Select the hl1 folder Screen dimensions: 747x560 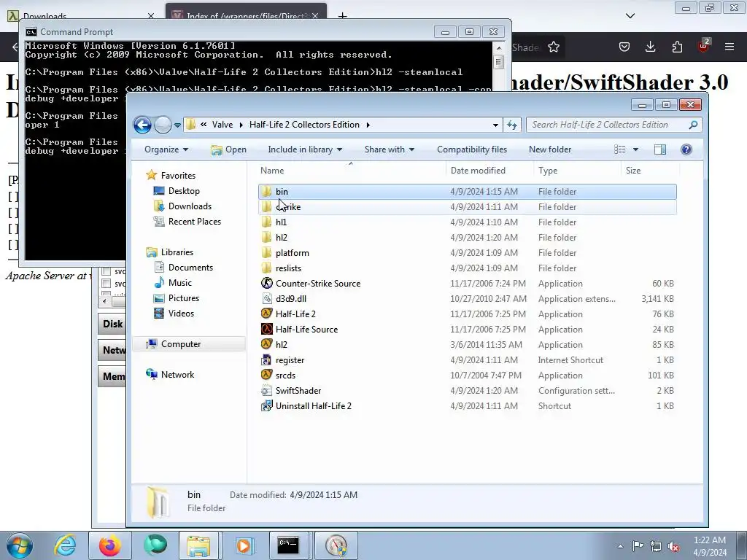pyautogui.click(x=468, y=222)
